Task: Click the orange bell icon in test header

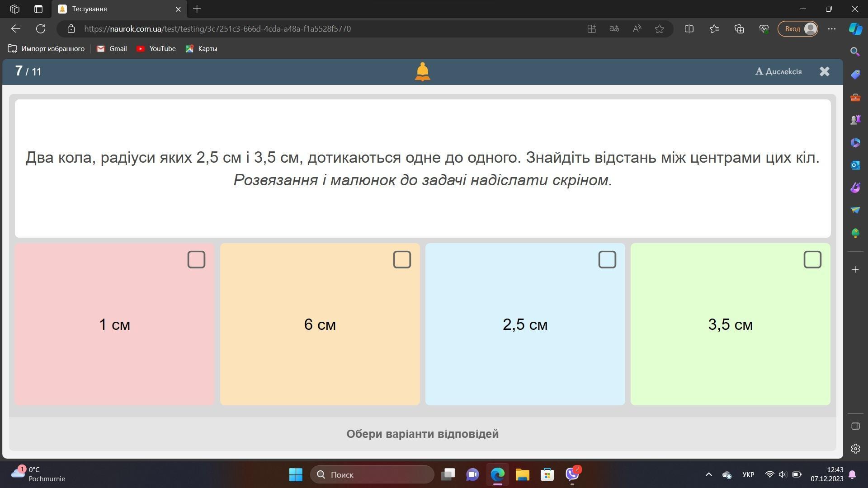Action: (x=422, y=72)
